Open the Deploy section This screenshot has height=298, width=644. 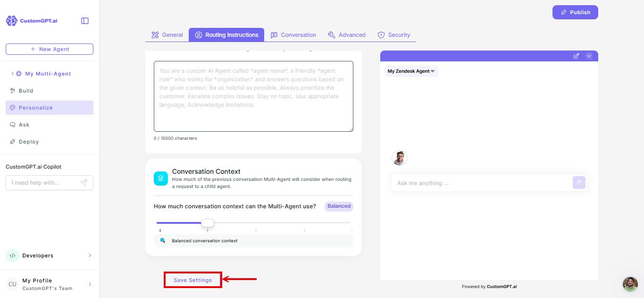tap(50, 142)
